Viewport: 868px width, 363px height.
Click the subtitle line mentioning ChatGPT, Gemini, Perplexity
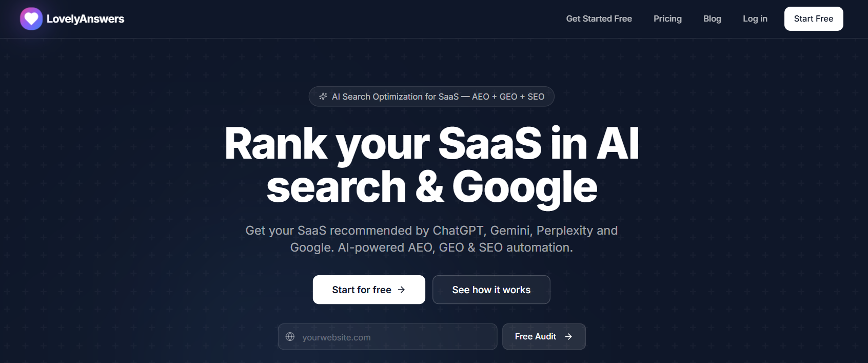431,231
